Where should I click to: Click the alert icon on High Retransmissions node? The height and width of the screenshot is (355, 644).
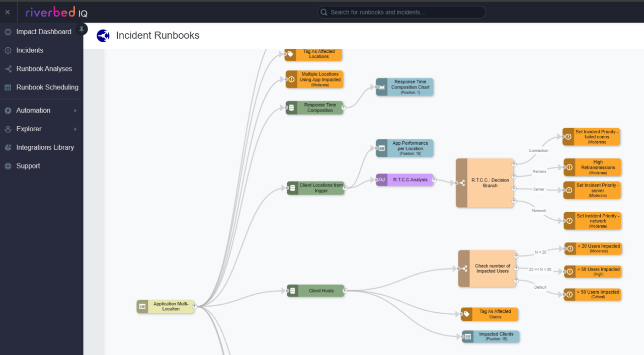click(569, 167)
